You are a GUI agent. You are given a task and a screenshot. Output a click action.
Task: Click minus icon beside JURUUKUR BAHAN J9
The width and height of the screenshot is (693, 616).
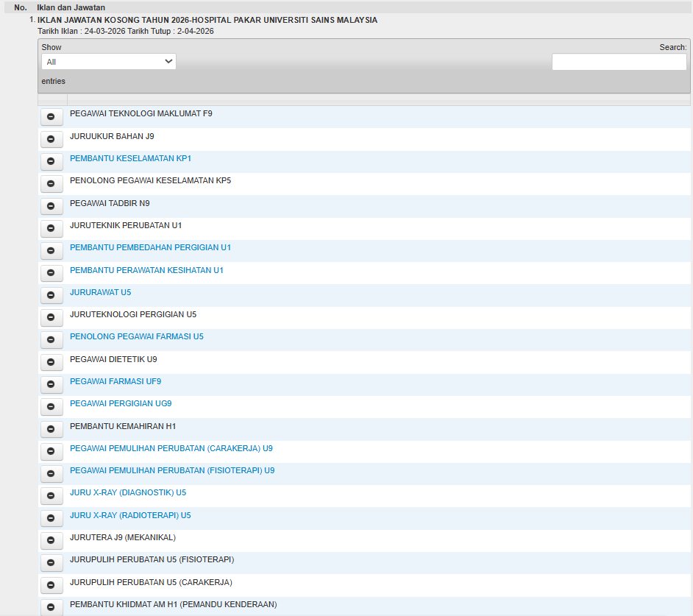pos(51,138)
